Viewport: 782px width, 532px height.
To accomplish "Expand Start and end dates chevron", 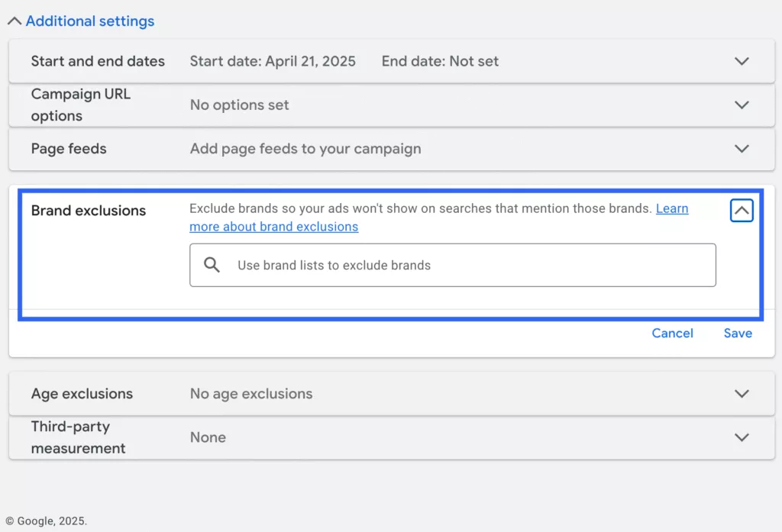I will tap(742, 61).
